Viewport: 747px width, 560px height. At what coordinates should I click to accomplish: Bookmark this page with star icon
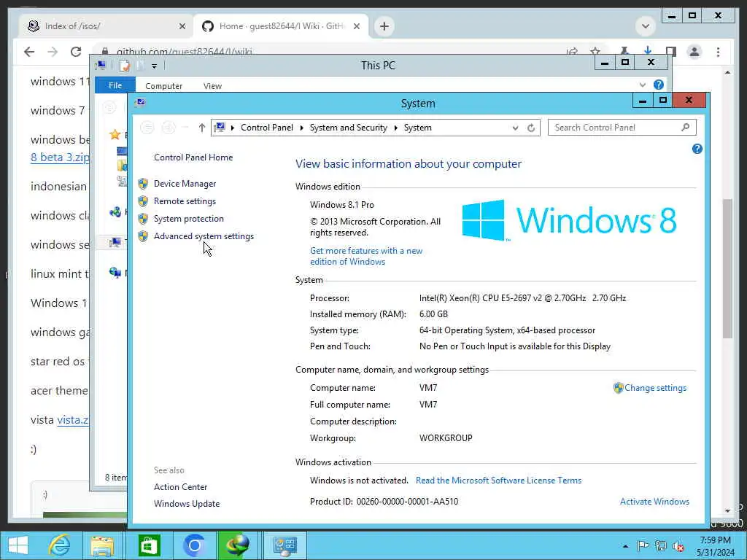595,52
